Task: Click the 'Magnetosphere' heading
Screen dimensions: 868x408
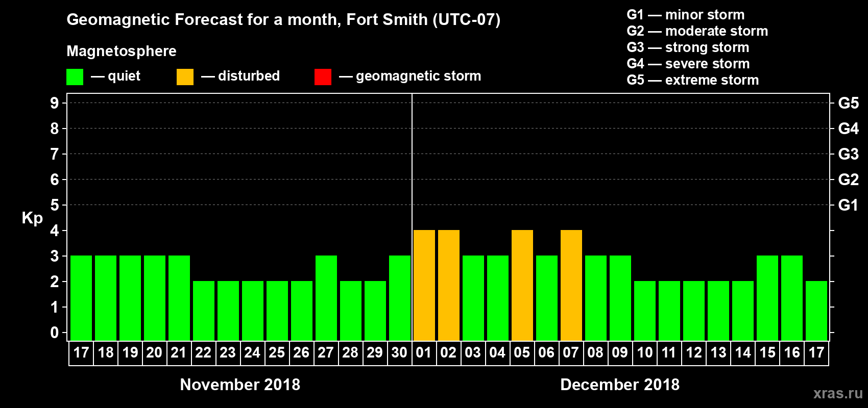Action: (122, 51)
